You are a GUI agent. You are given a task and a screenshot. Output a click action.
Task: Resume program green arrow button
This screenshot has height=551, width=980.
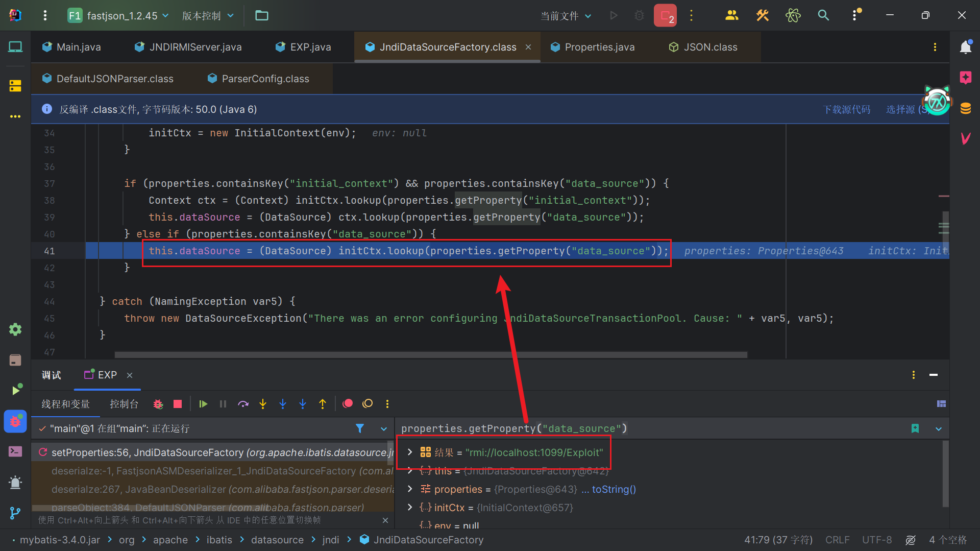coord(203,404)
